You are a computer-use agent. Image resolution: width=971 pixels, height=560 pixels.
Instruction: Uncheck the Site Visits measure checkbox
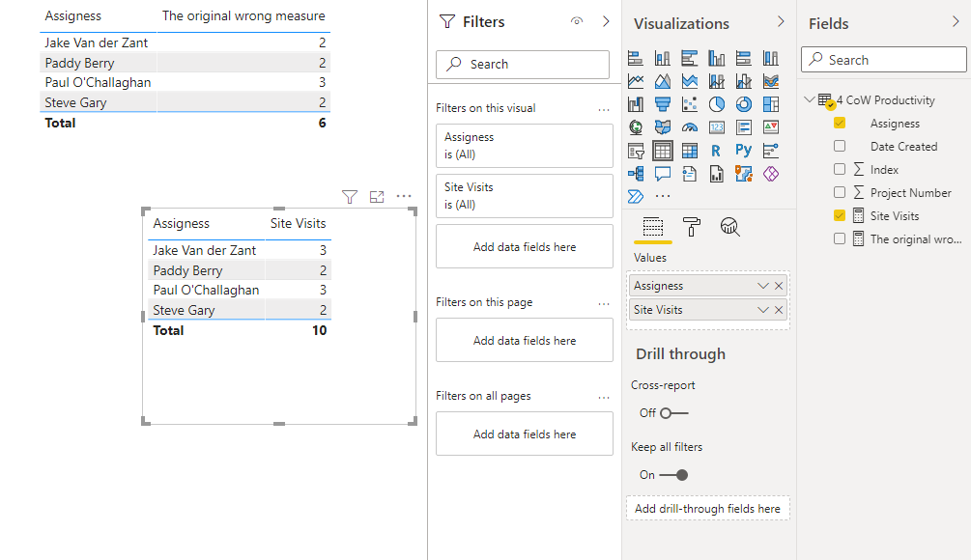pos(840,215)
